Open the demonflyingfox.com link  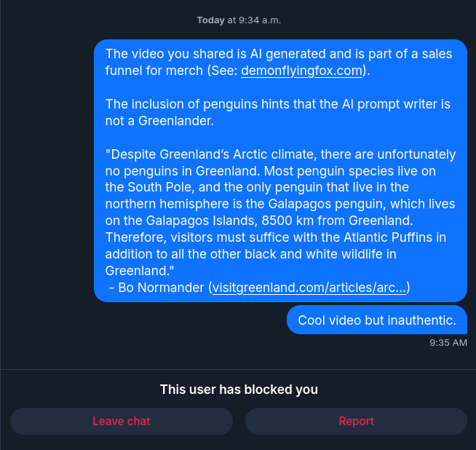(301, 71)
